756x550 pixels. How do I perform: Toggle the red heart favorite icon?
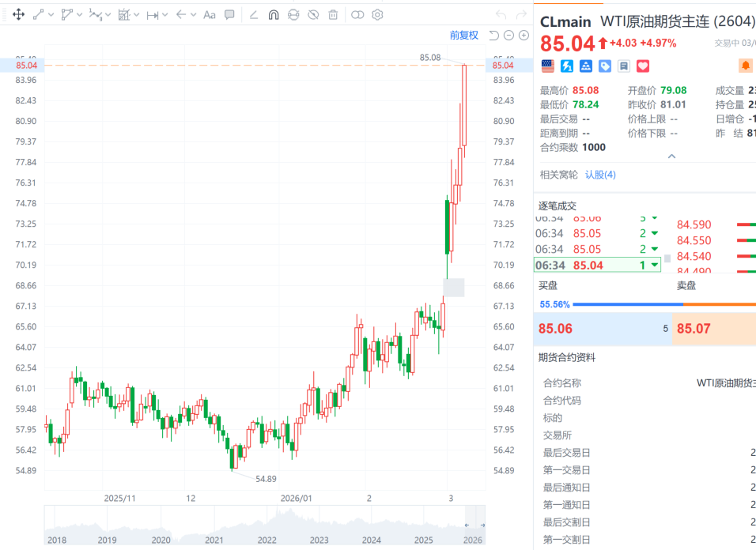[x=643, y=66]
